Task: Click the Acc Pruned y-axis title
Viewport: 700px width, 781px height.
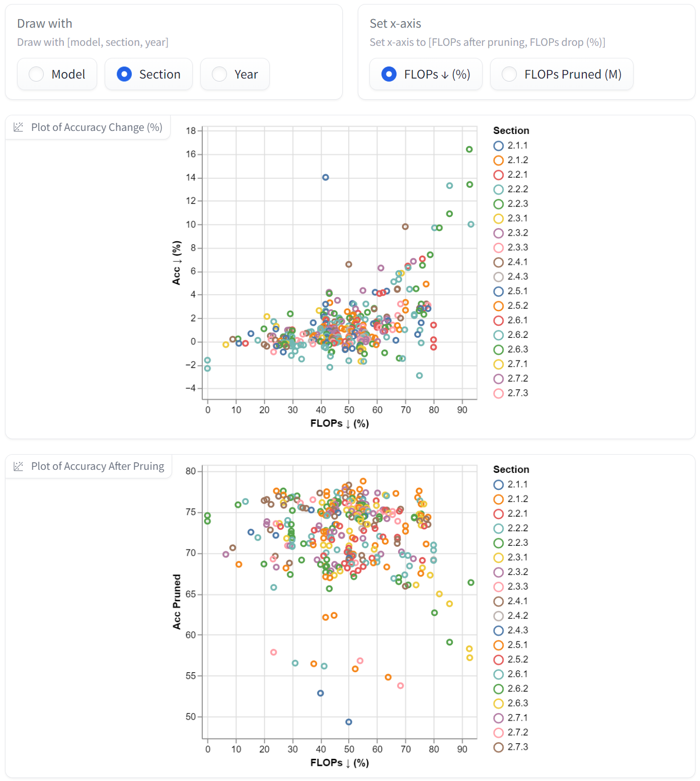Action: coord(177,602)
